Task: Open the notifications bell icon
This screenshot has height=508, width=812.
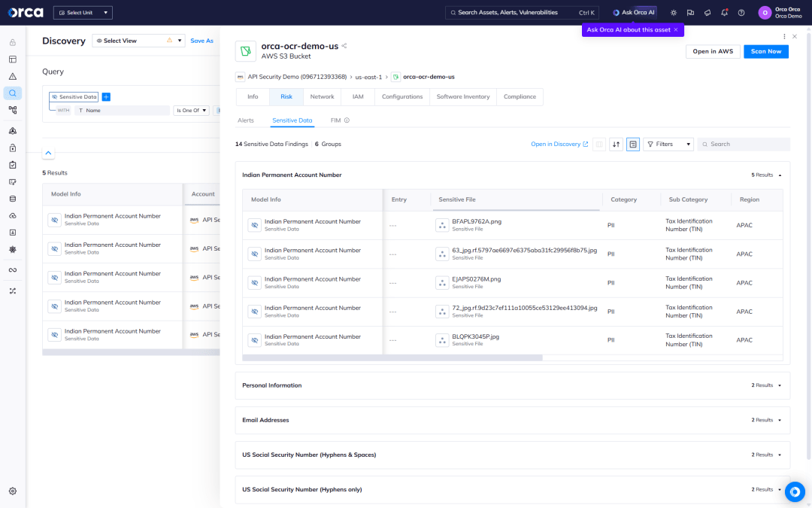Action: (x=725, y=13)
